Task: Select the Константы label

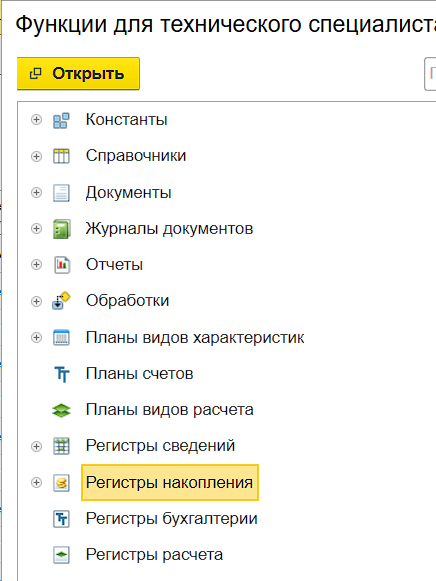Action: (x=127, y=120)
